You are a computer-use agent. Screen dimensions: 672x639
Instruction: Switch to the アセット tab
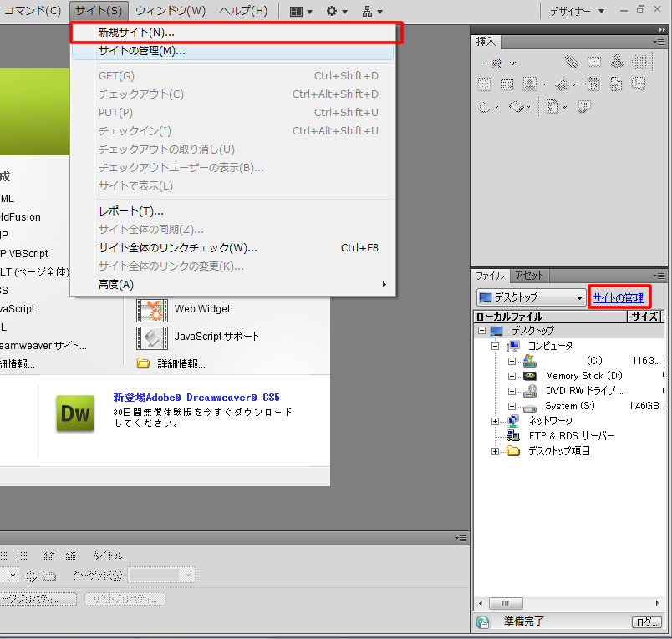(x=529, y=276)
